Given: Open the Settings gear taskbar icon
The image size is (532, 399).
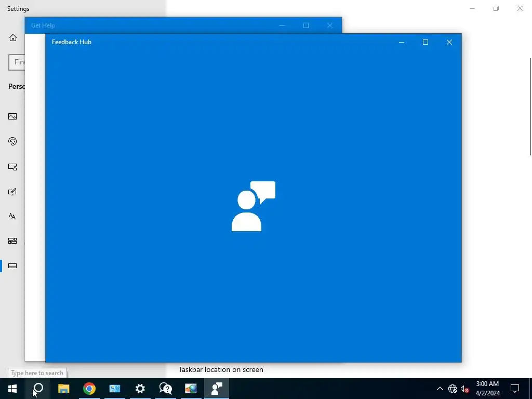Looking at the screenshot, I should coord(140,389).
